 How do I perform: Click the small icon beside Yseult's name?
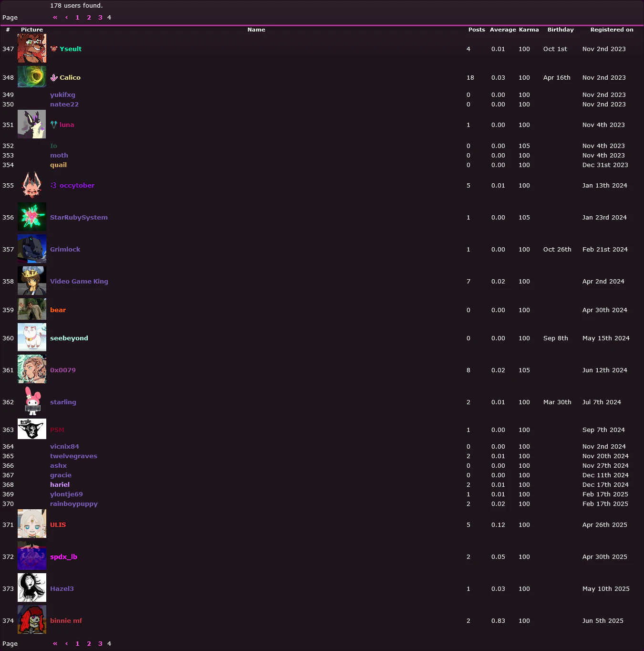[x=54, y=49]
